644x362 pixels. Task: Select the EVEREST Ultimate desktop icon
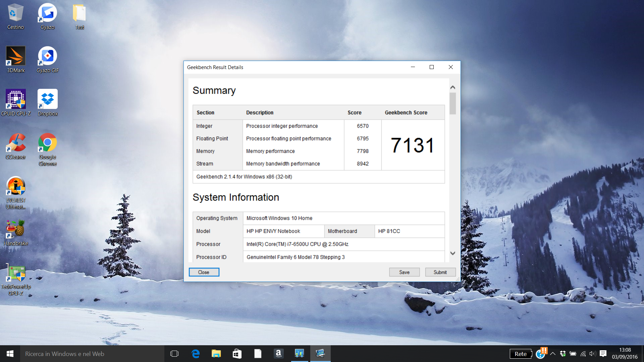coord(16,193)
